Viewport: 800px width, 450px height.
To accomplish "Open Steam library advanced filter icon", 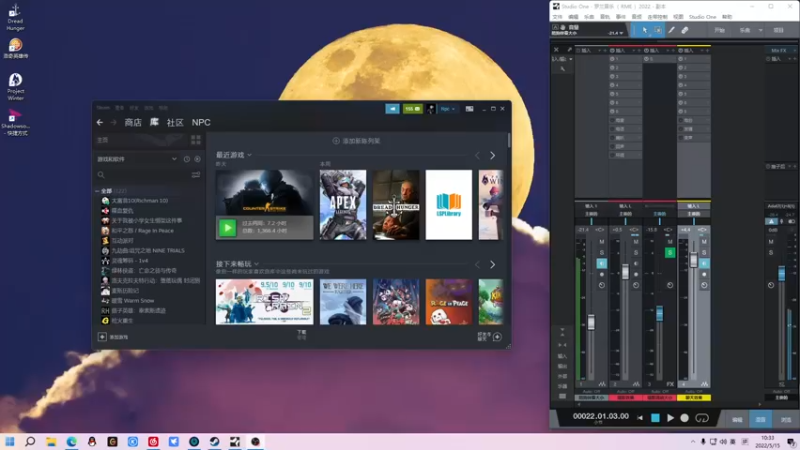I will point(196,175).
